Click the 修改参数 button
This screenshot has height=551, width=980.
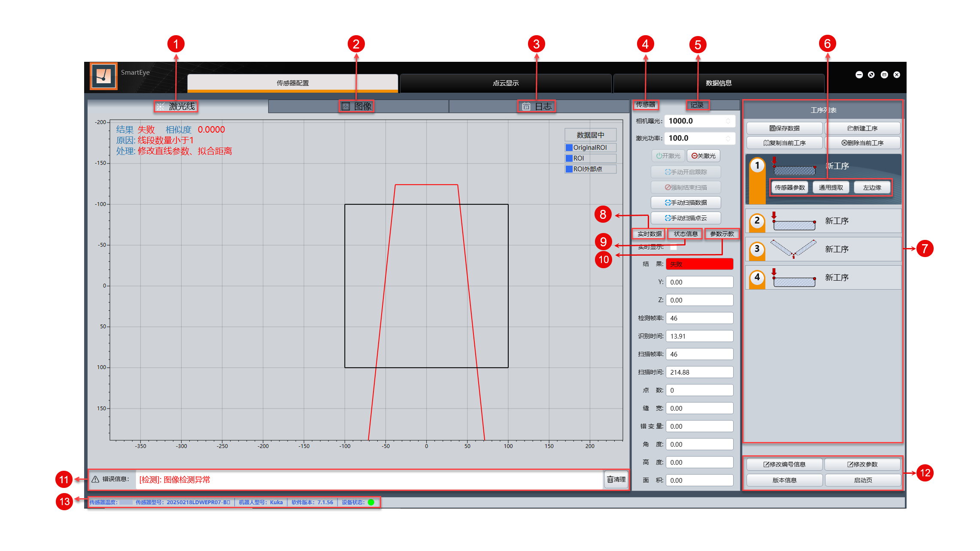[x=862, y=464]
